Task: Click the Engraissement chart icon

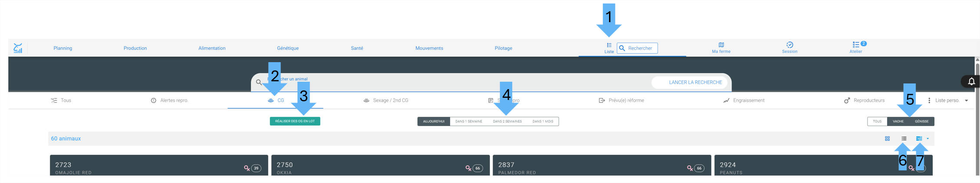Action: click(x=726, y=100)
